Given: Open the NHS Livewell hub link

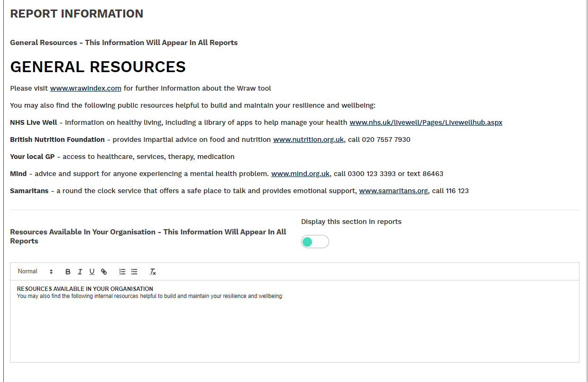Looking at the screenshot, I should tap(426, 122).
